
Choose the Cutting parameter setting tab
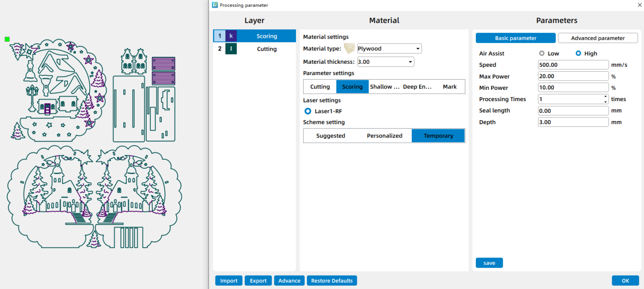(x=320, y=87)
